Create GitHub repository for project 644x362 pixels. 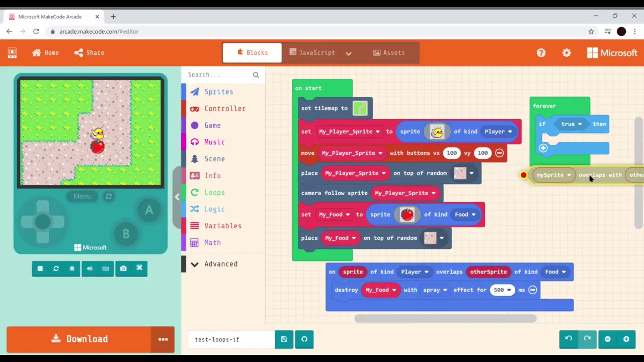click(x=304, y=339)
